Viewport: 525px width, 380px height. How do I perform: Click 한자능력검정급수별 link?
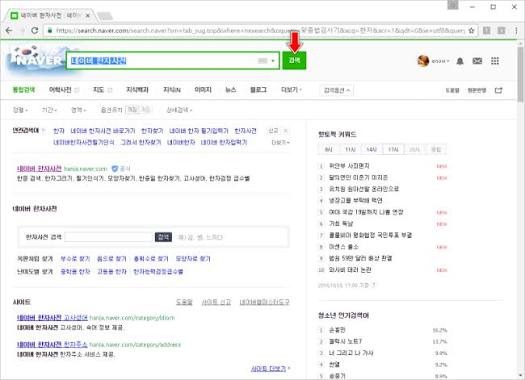point(158,272)
